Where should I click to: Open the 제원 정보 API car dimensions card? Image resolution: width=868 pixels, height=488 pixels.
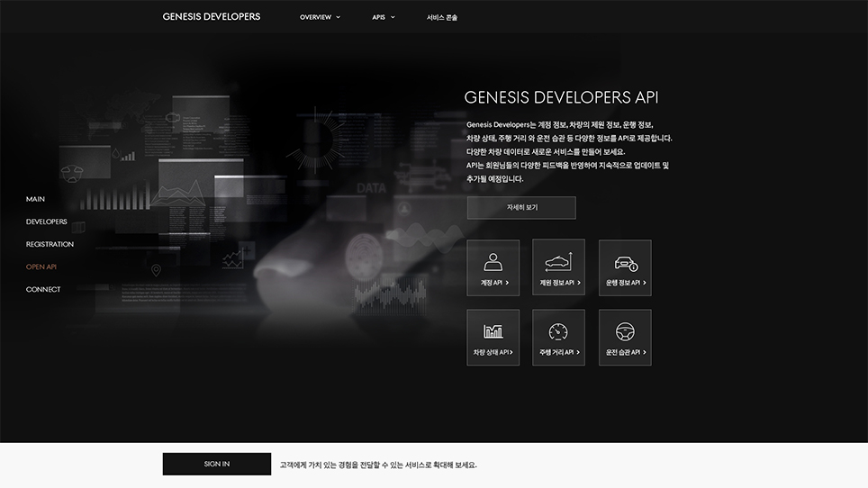coord(558,267)
